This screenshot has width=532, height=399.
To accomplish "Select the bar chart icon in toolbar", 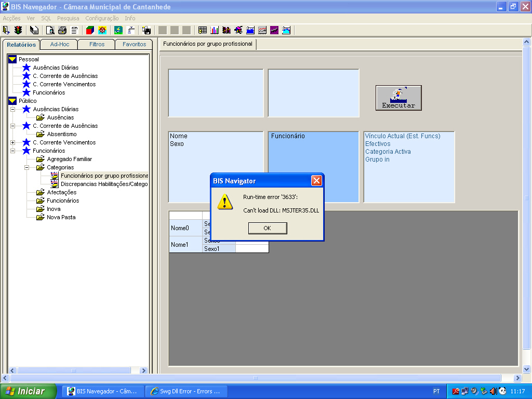I will pyautogui.click(x=215, y=30).
